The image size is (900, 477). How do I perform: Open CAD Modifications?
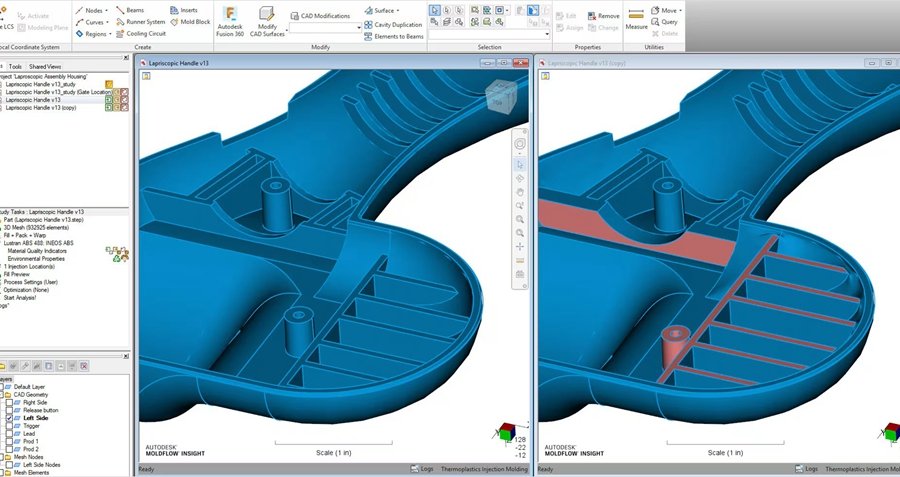pyautogui.click(x=320, y=15)
